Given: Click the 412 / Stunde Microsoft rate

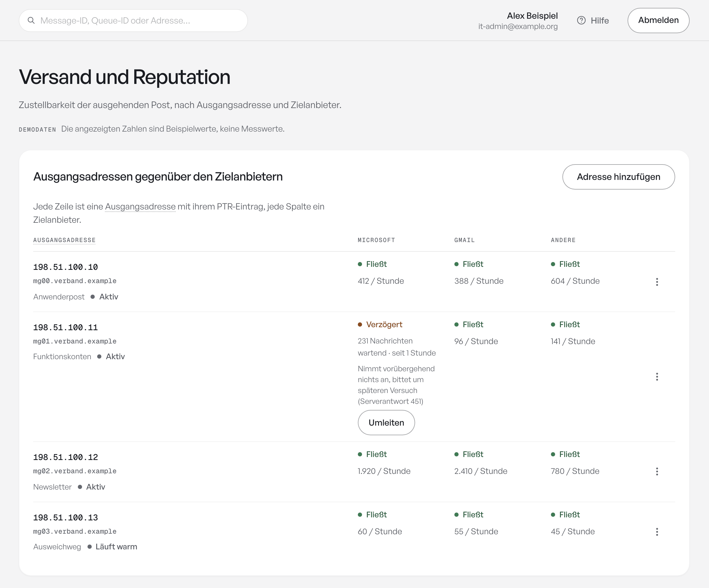Looking at the screenshot, I should 380,281.
